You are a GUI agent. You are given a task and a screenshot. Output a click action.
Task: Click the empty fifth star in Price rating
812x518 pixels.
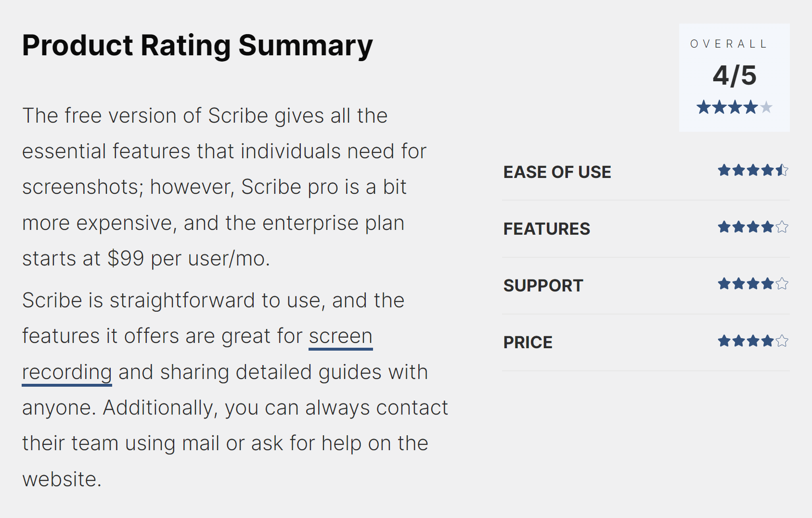(782, 341)
